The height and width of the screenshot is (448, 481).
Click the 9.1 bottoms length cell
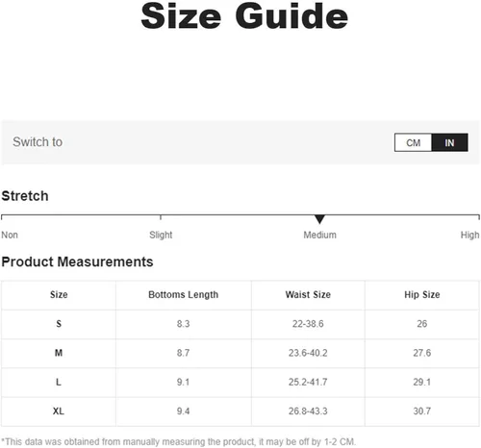(183, 382)
